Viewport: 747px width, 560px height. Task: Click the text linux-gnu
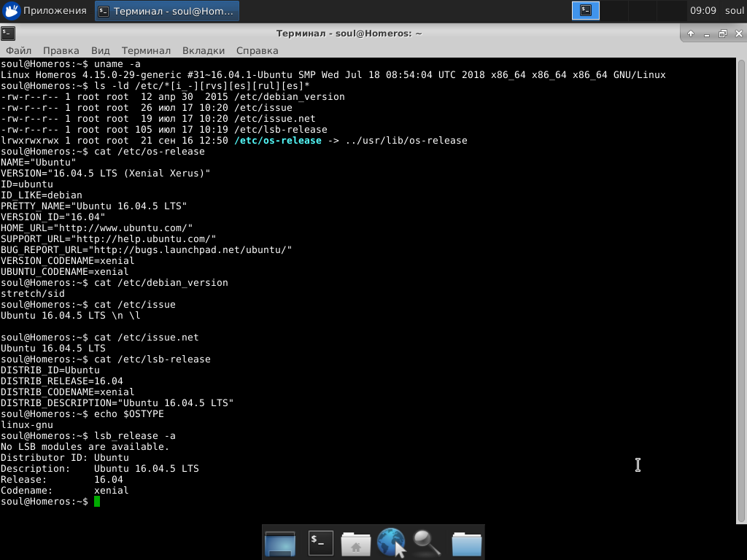27,425
